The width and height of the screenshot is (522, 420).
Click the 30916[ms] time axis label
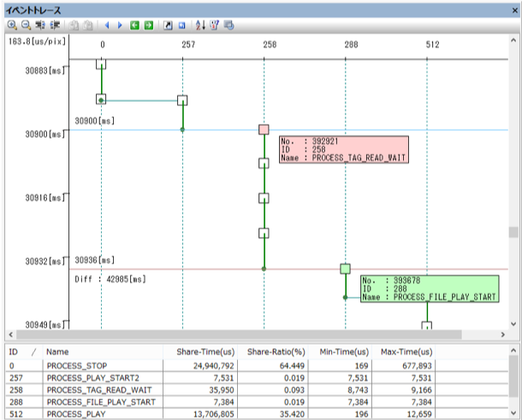[x=45, y=198]
